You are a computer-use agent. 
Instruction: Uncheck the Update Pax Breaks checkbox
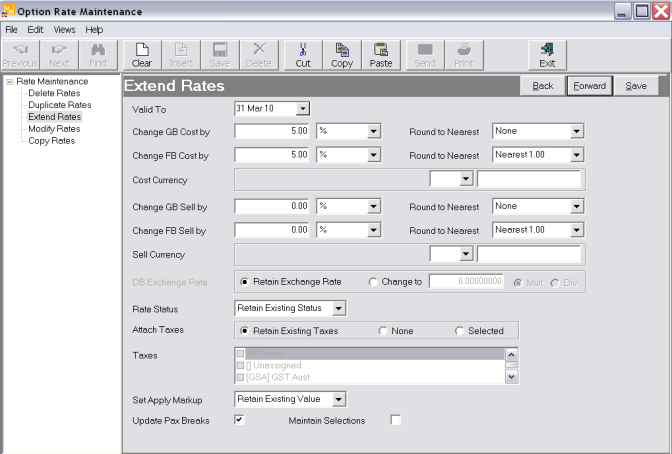click(239, 420)
